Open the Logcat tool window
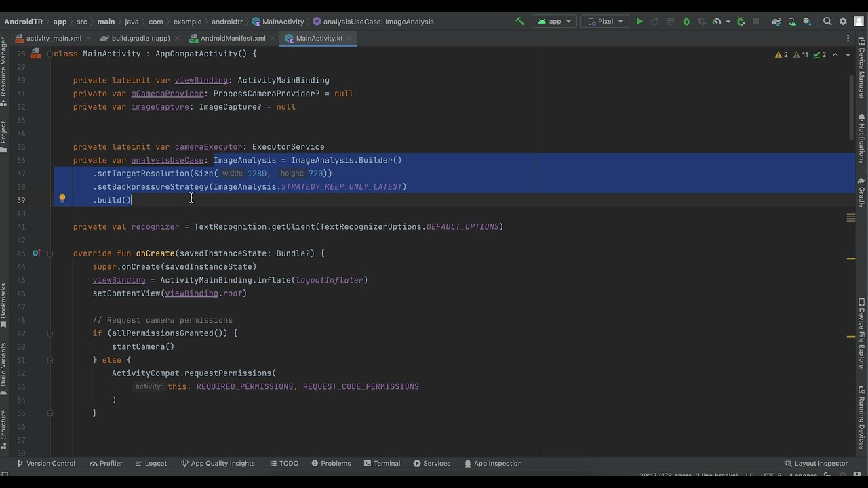This screenshot has height=488, width=868. [151, 464]
